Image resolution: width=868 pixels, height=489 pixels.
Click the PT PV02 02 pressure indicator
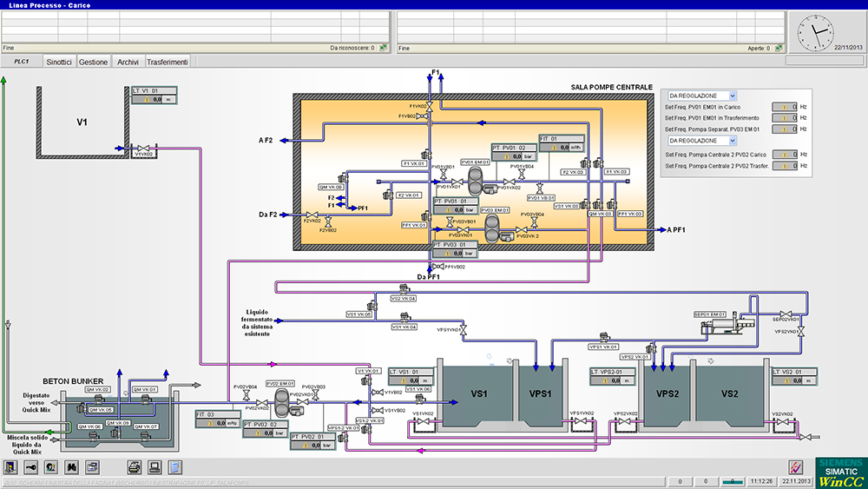[266, 429]
